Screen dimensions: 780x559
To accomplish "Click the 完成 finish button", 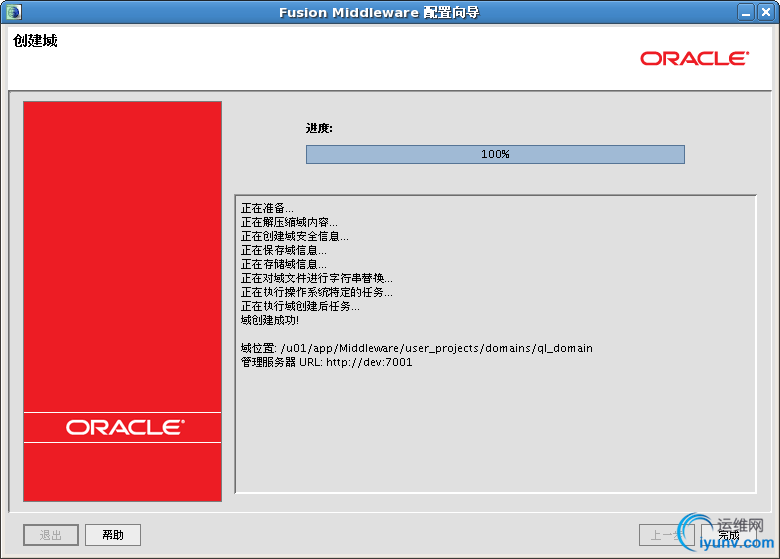I will pos(728,535).
